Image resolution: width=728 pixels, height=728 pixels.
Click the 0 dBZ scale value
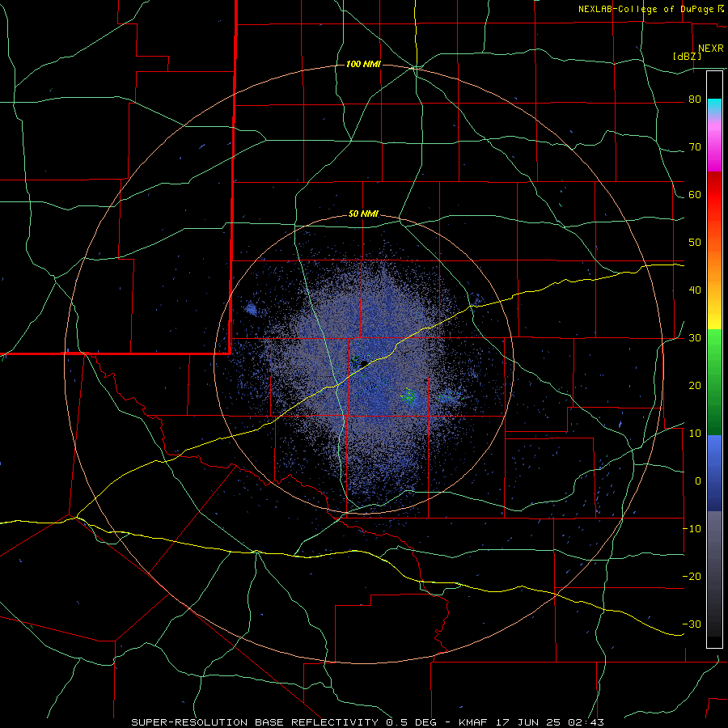[698, 481]
